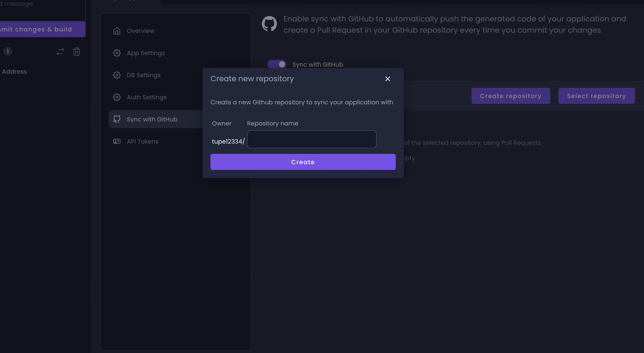The width and height of the screenshot is (644, 353).
Task: Open the API Tokens menu item
Action: pos(142,142)
